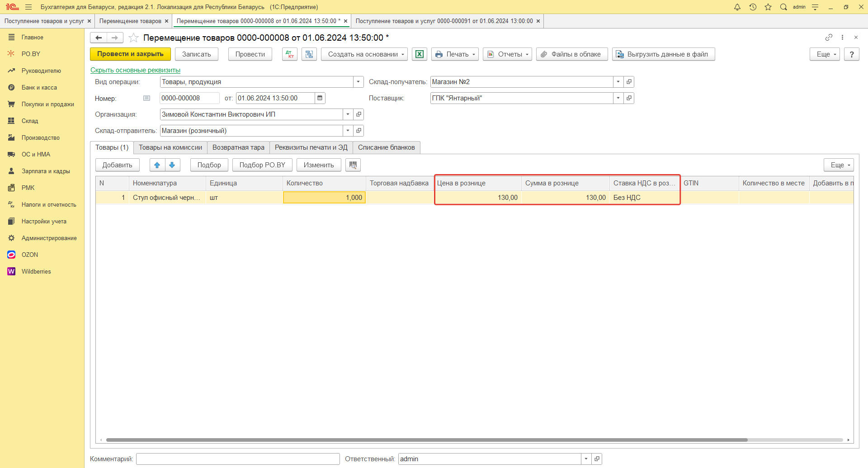The height and width of the screenshot is (468, 868).
Task: Click Файлы в облаке button
Action: [572, 54]
